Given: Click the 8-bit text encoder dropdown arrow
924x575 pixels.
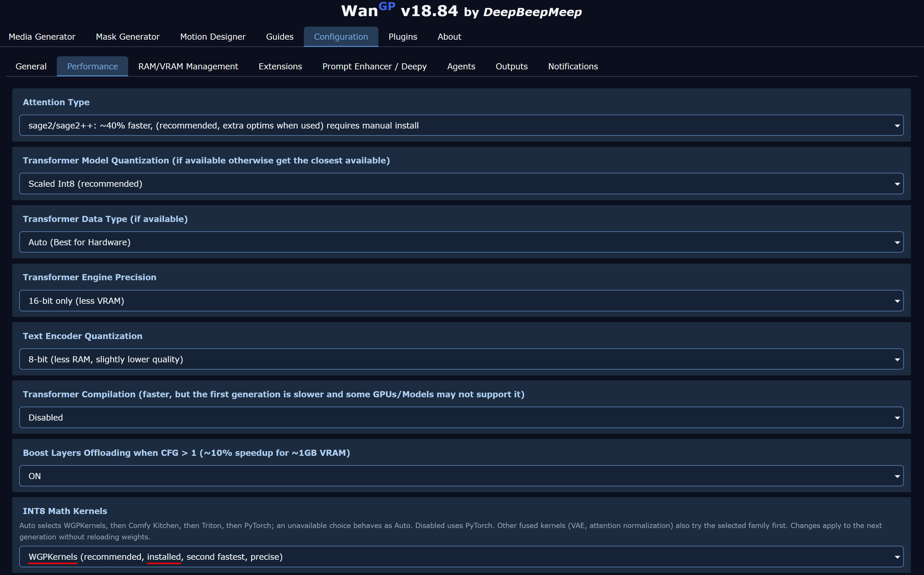Looking at the screenshot, I should (x=897, y=359).
